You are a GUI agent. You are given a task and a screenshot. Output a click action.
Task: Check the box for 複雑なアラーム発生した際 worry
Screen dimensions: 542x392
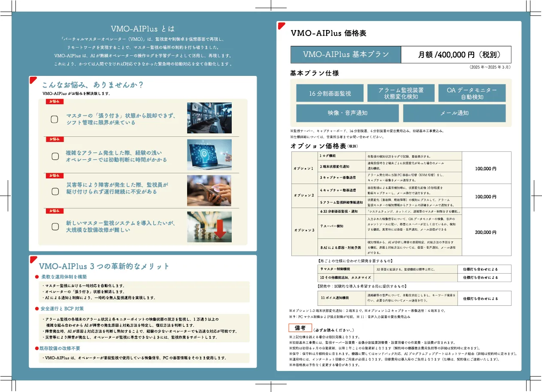[x=55, y=156]
